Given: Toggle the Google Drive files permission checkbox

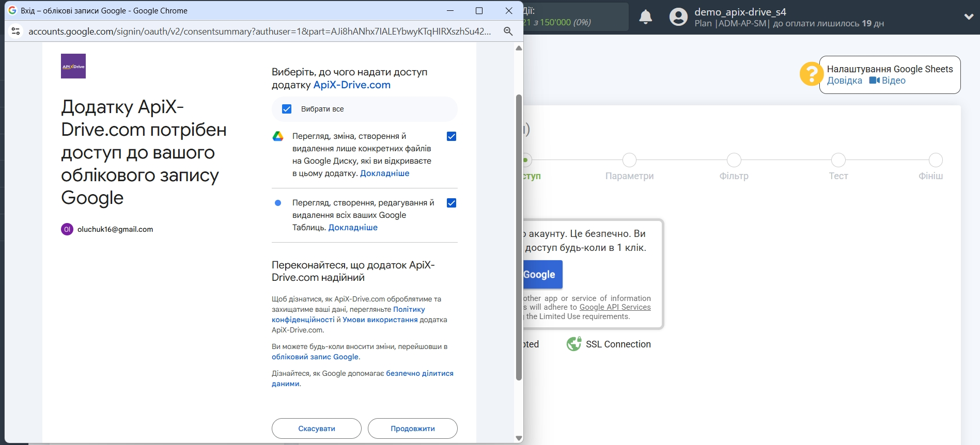Looking at the screenshot, I should click(x=452, y=136).
